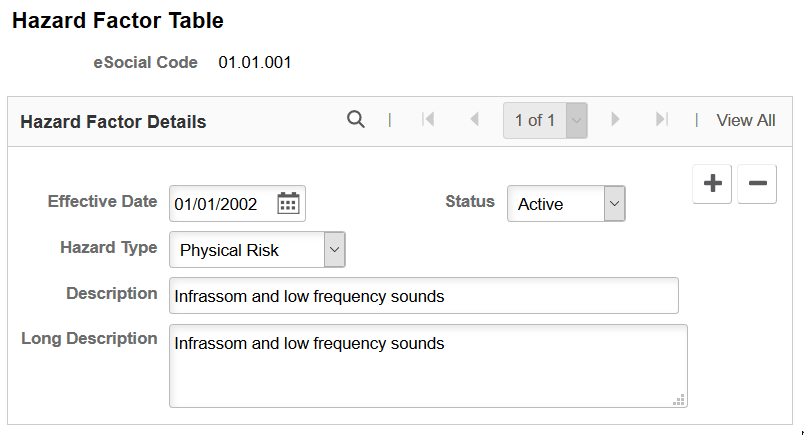Viewport: 804px width, 435px height.
Task: Go to first row arrow icon
Action: (x=428, y=120)
